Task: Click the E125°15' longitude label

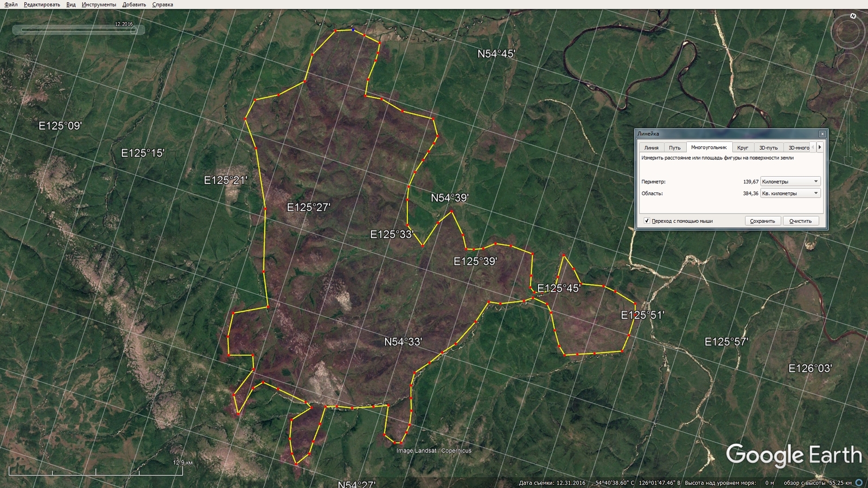Action: (x=143, y=153)
